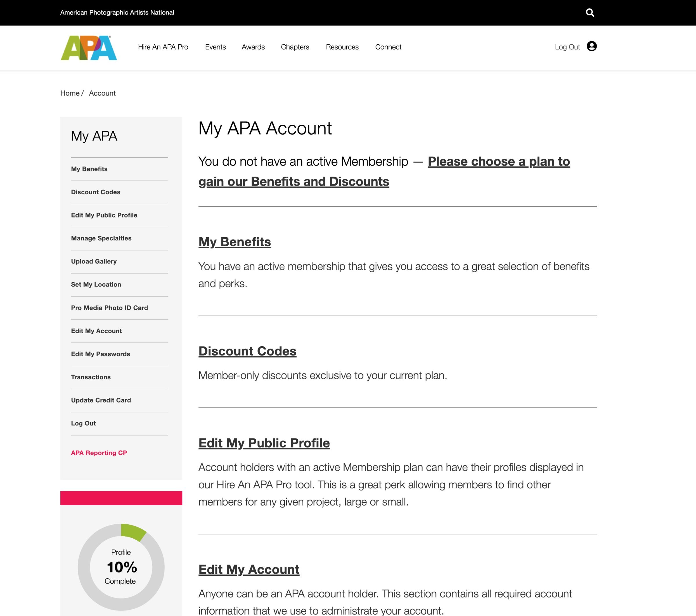Open the Chapters navigation item
Viewport: 696px width, 616px height.
point(295,47)
